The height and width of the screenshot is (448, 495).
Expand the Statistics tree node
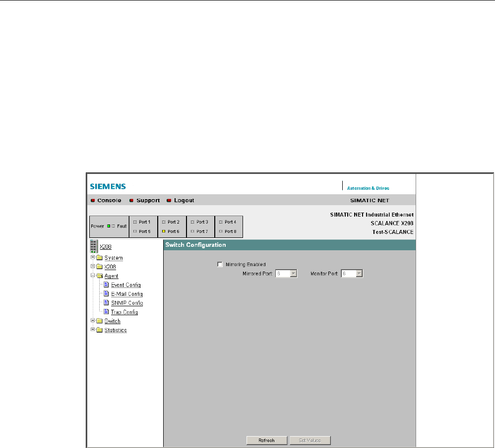(93, 330)
